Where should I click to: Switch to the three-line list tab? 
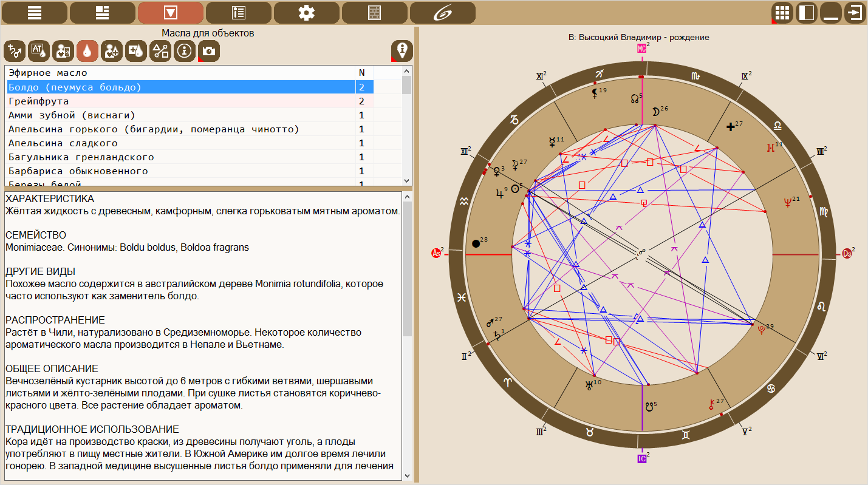tap(35, 13)
